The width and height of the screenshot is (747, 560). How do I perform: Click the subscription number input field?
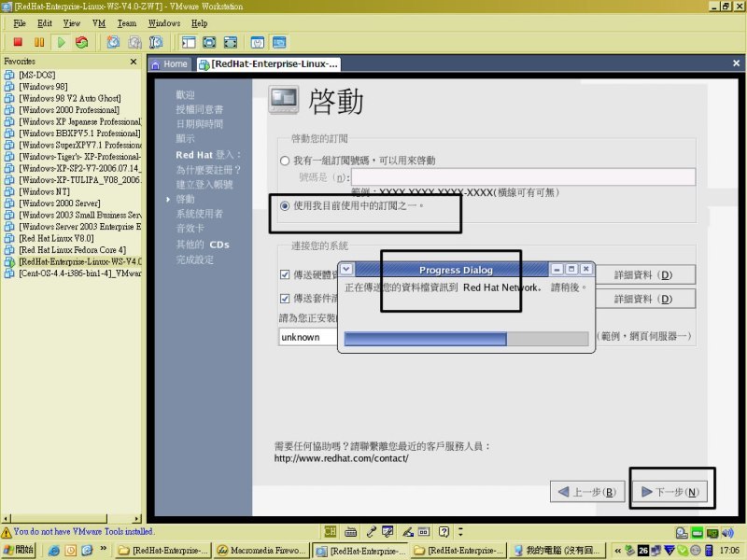pyautogui.click(x=523, y=176)
